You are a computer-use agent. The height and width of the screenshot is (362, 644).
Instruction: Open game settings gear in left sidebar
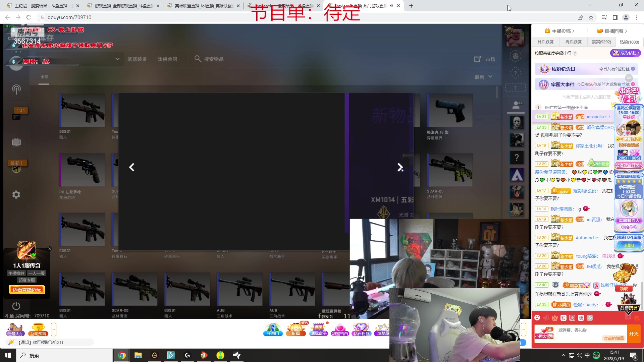pos(16,195)
